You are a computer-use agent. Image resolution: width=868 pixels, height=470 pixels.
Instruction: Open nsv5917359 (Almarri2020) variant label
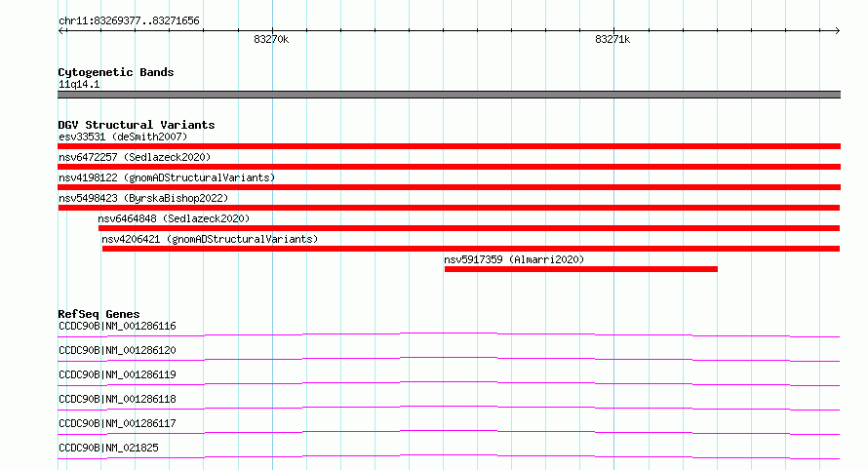coord(514,259)
